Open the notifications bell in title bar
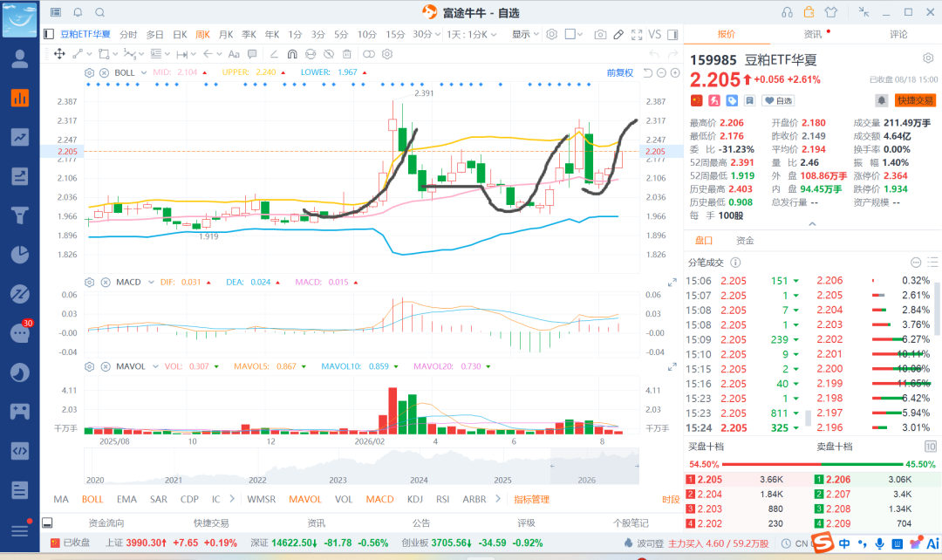 tap(78, 12)
